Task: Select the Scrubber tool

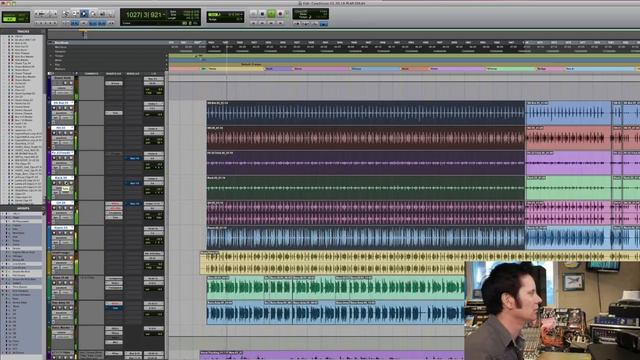Action: (102, 13)
